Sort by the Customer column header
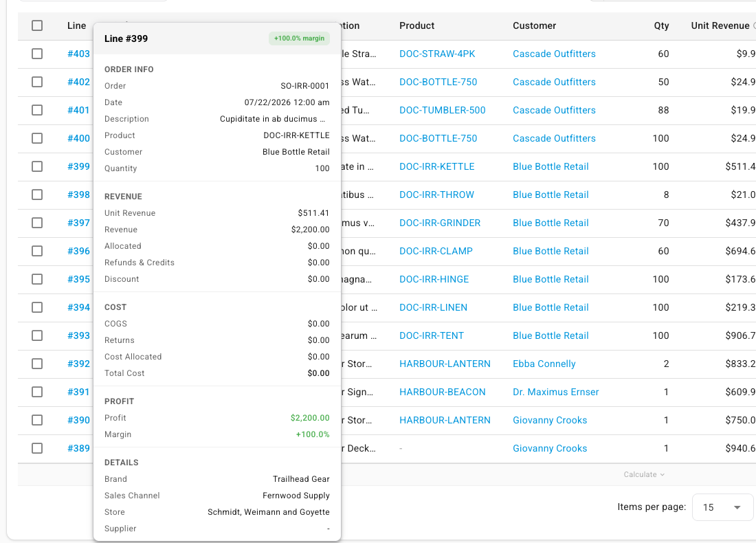Image resolution: width=756 pixels, height=543 pixels. (534, 25)
